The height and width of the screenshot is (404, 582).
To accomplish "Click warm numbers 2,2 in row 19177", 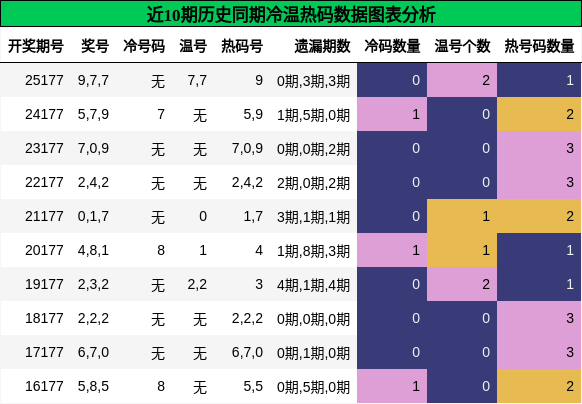I will click(197, 284).
